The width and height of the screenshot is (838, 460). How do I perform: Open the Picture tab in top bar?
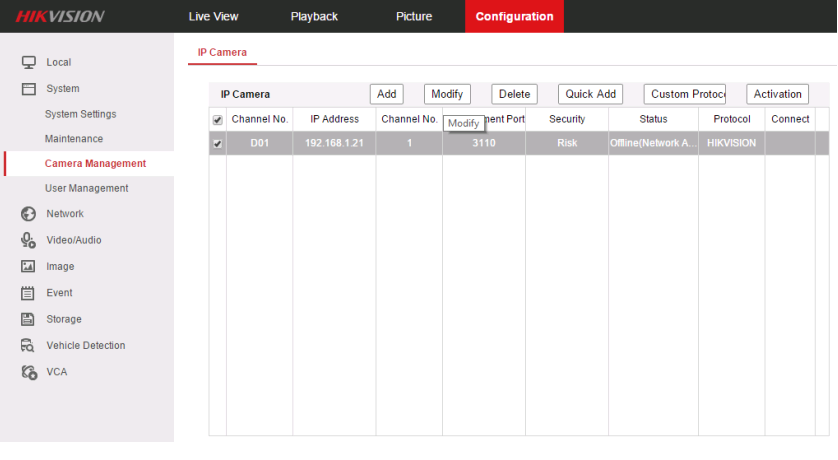414,16
